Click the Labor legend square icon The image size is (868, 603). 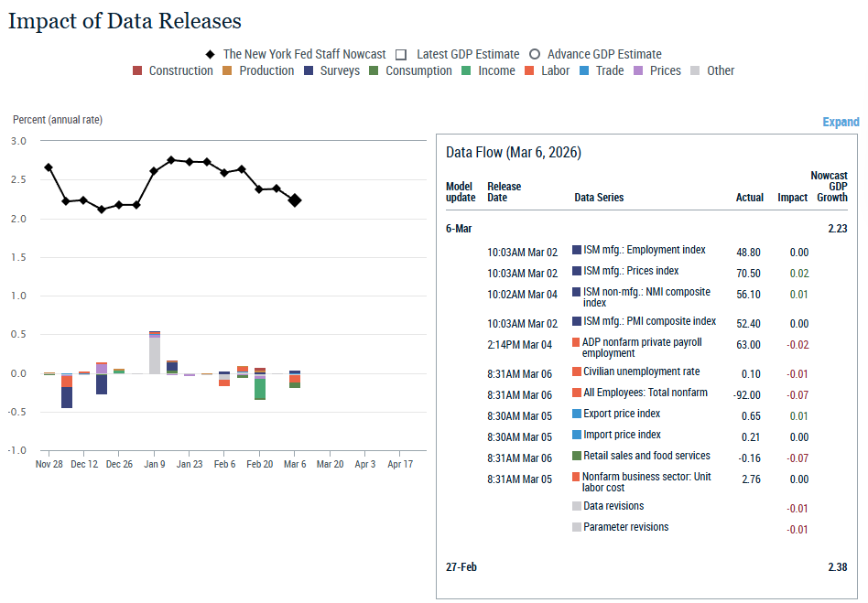[529, 70]
